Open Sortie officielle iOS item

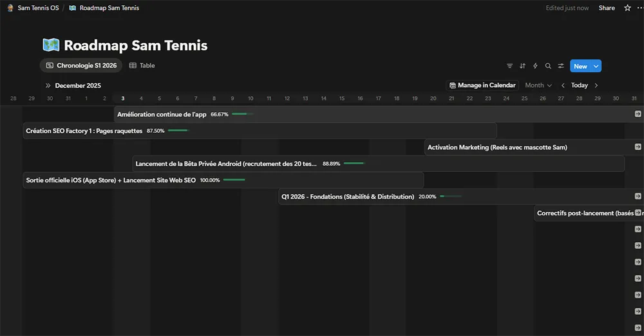(x=223, y=180)
